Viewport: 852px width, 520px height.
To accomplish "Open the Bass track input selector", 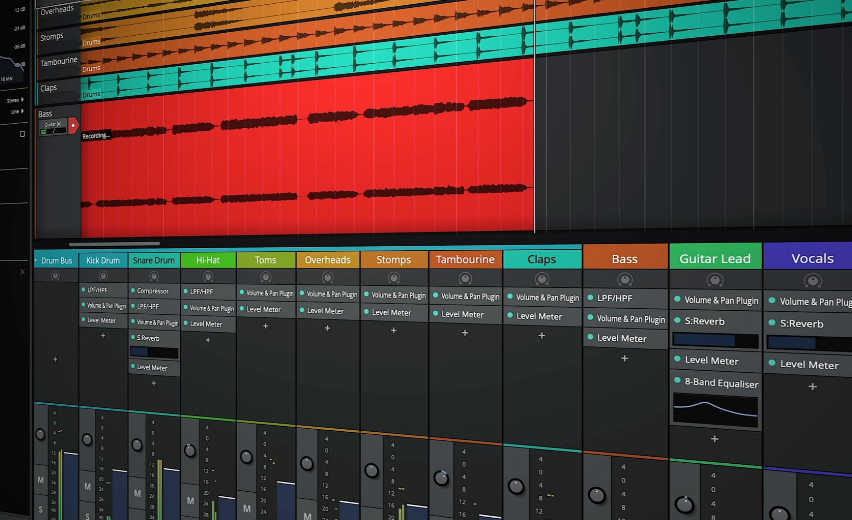I will click(52, 125).
